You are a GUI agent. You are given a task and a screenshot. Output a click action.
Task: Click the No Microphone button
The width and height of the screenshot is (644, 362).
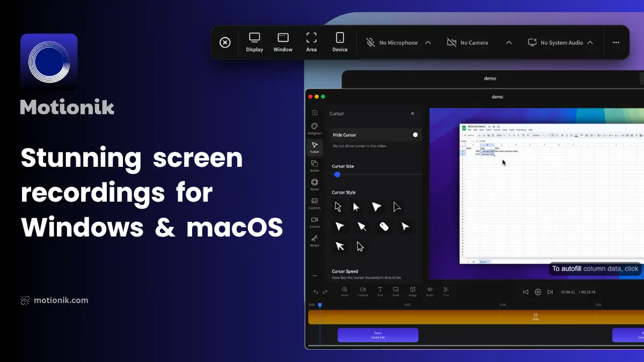point(392,43)
